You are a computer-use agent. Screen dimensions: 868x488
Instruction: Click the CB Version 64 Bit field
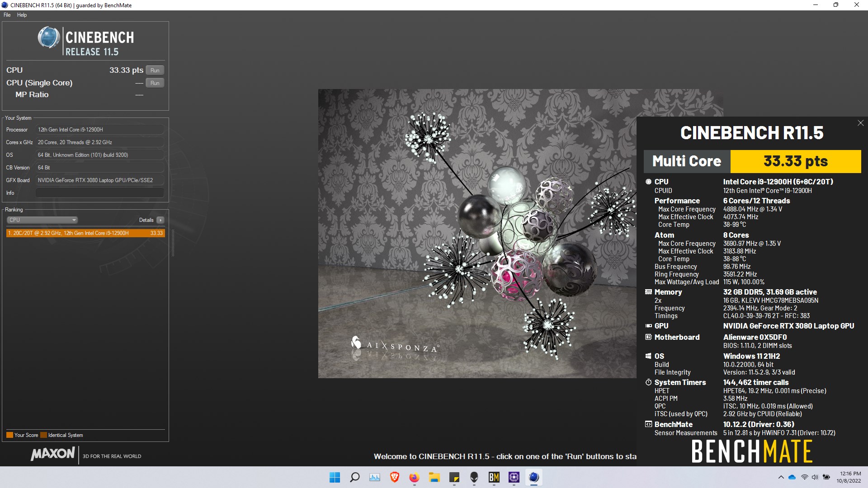point(100,168)
